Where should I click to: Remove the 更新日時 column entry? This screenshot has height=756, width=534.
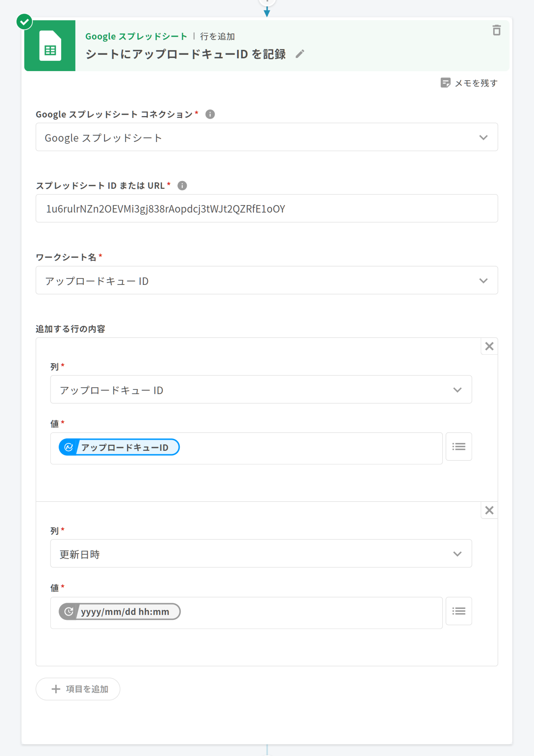click(x=489, y=510)
